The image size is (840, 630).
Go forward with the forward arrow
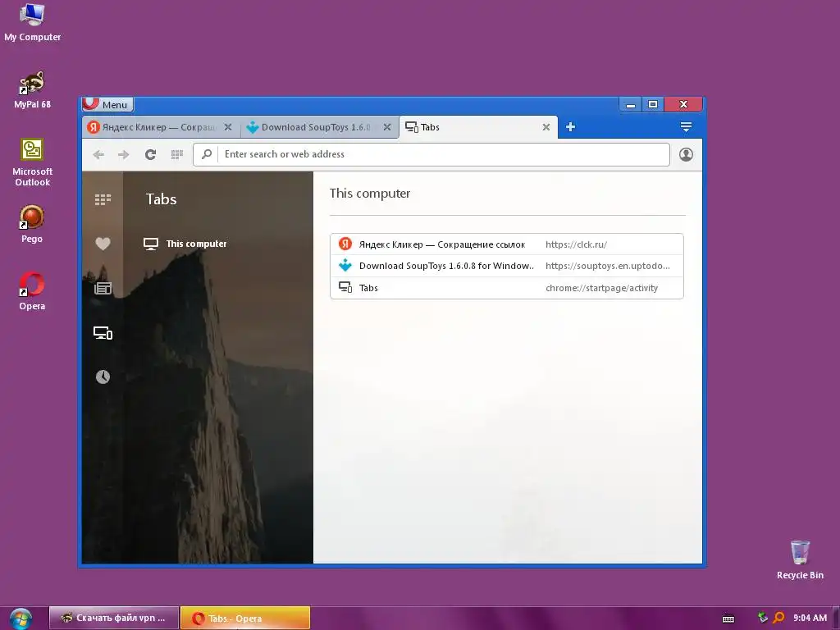[124, 155]
